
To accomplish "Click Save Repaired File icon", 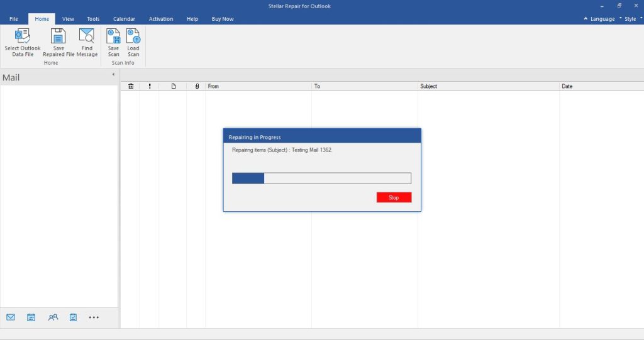I will pos(58,36).
